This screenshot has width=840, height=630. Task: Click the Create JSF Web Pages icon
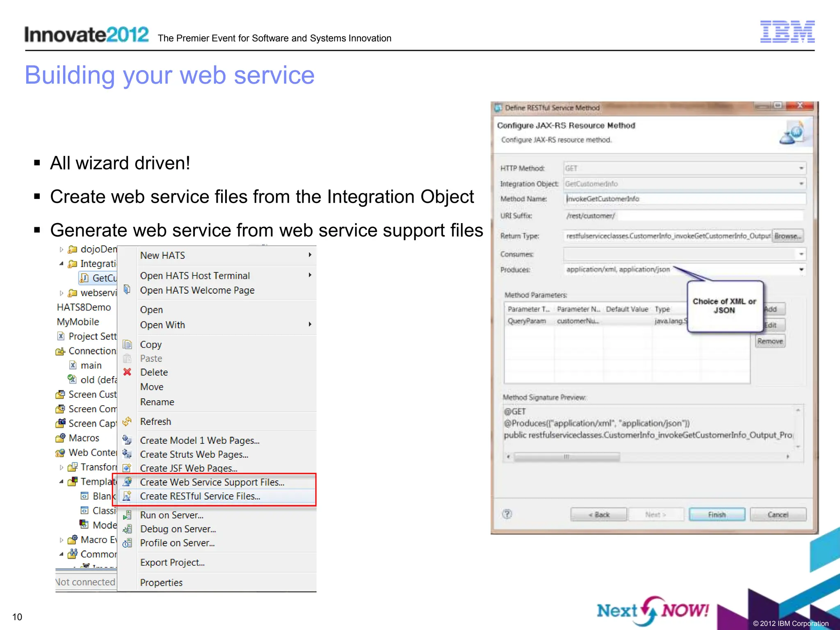click(127, 468)
